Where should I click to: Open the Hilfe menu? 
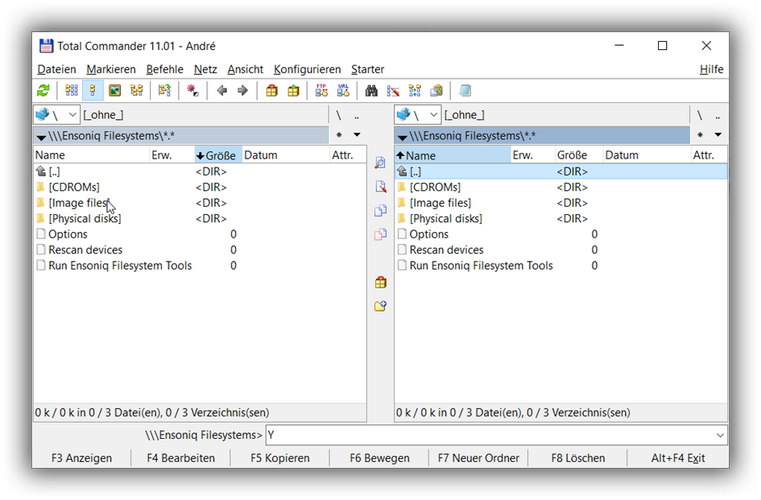[711, 69]
